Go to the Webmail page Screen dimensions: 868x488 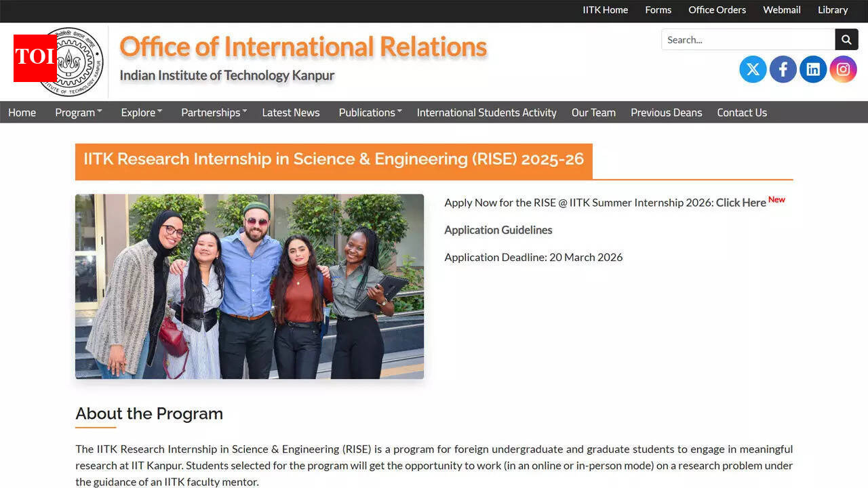click(x=781, y=9)
